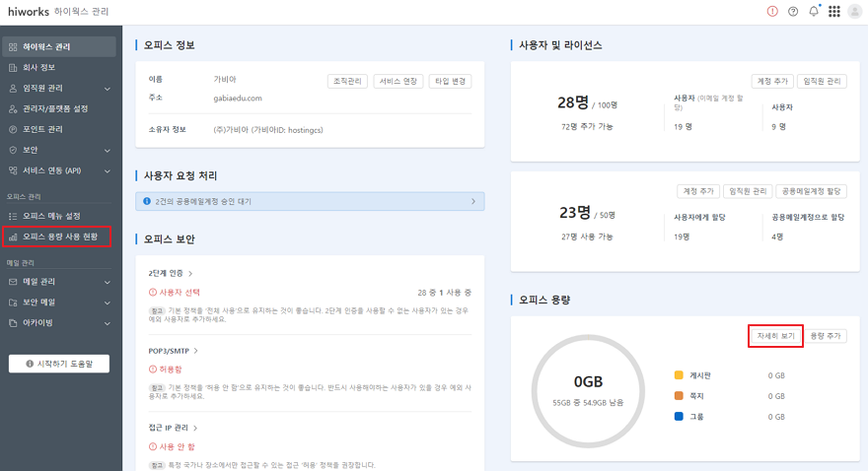
Task: Open the notification bell
Action: 814,12
